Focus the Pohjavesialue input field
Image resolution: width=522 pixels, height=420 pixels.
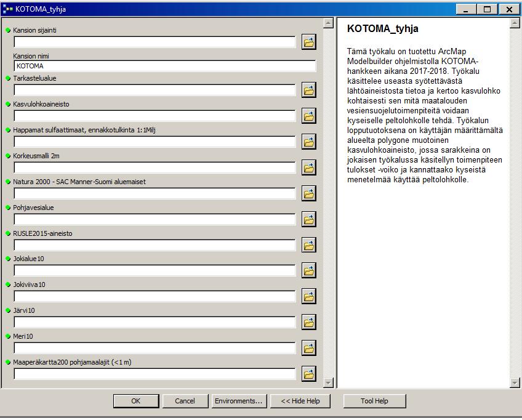tap(155, 219)
